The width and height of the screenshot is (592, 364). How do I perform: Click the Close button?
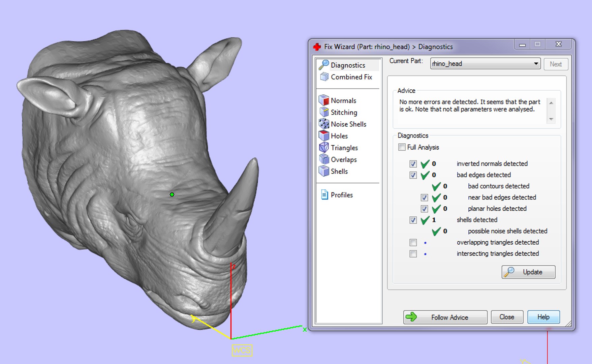[507, 317]
